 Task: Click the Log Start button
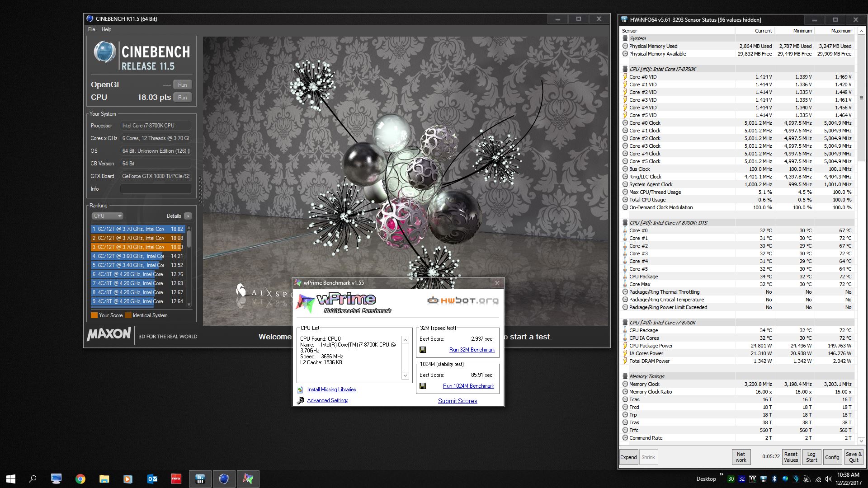click(x=811, y=457)
